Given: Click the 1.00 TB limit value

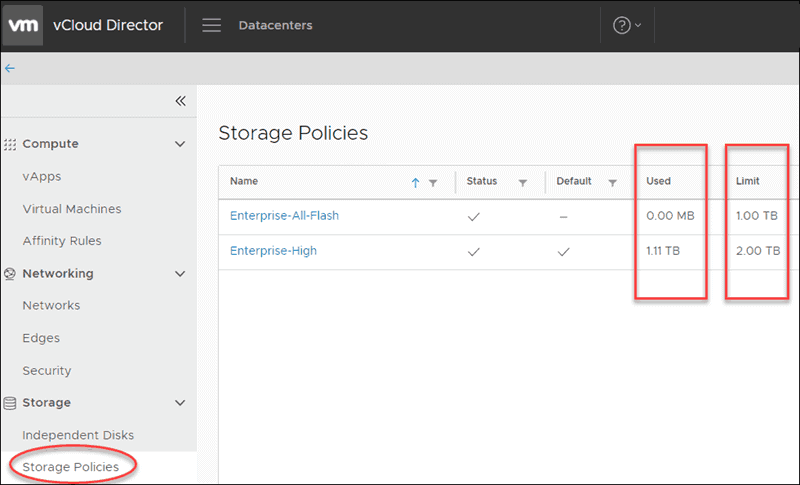Looking at the screenshot, I should click(757, 216).
